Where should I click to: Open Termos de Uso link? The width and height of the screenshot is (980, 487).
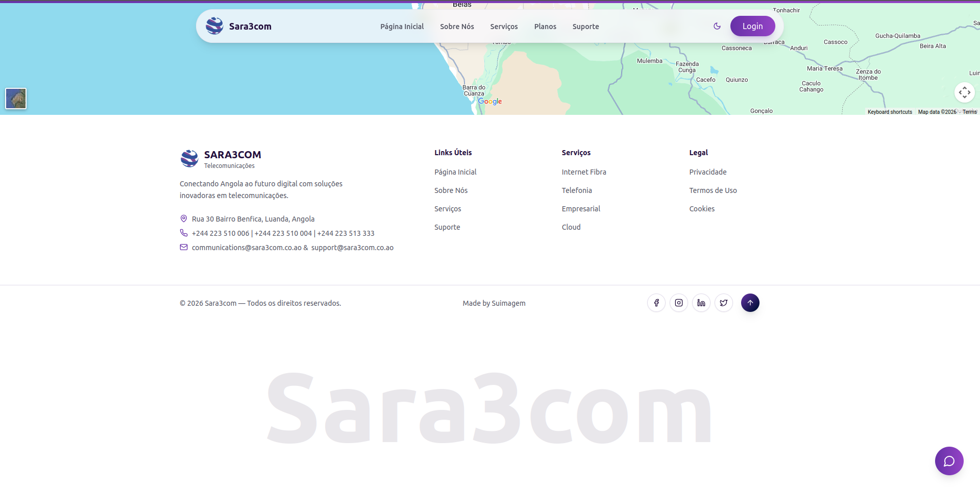click(713, 190)
